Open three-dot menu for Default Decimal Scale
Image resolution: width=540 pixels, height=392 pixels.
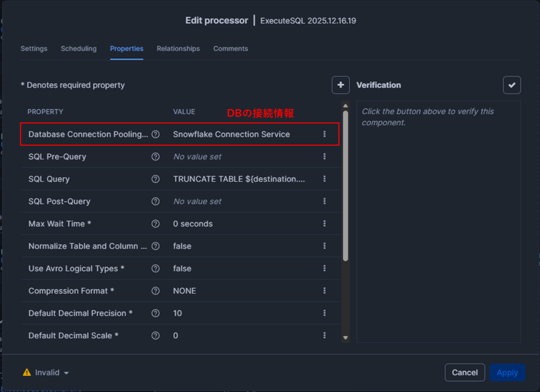[324, 335]
